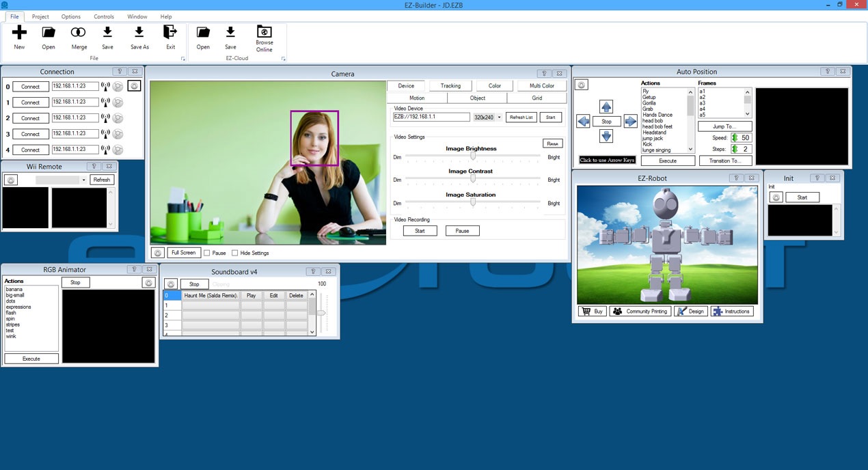The width and height of the screenshot is (868, 470).
Task: Enable the camera Pause checkbox
Action: point(208,253)
